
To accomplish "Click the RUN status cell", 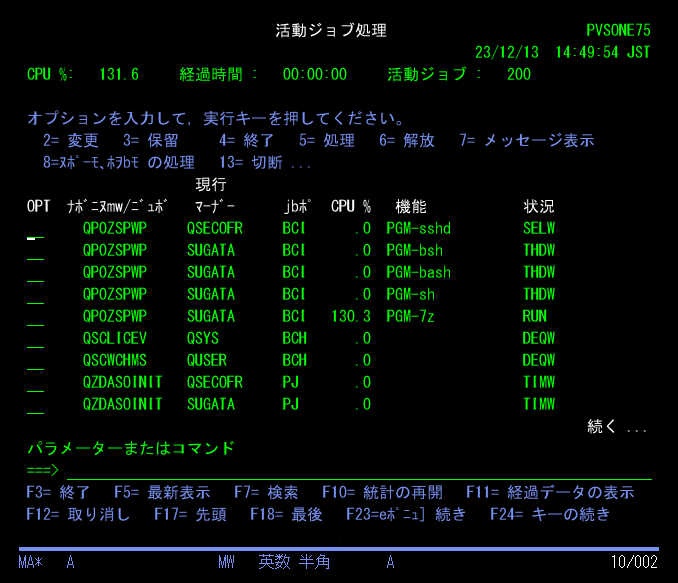I will (535, 317).
